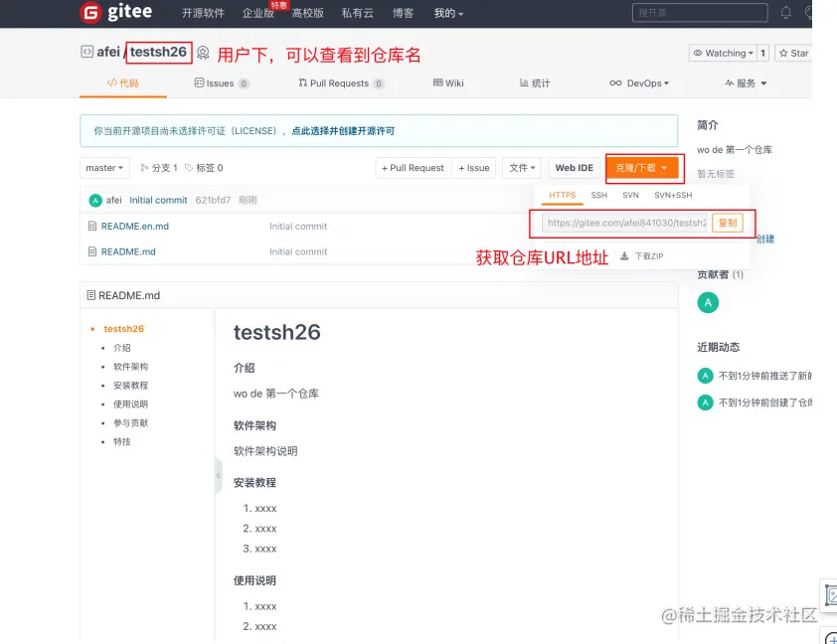Open the notification bell icon
The image size is (837, 644).
click(x=785, y=12)
